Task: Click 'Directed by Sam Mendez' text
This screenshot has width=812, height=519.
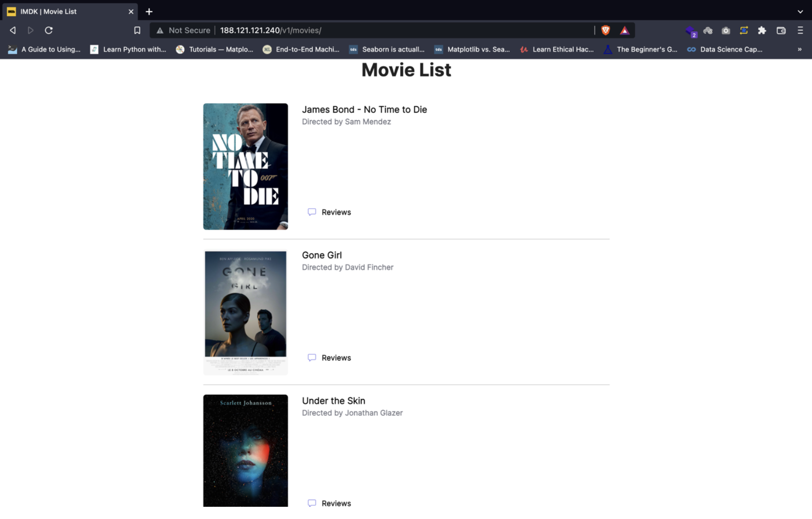Action: (x=346, y=122)
